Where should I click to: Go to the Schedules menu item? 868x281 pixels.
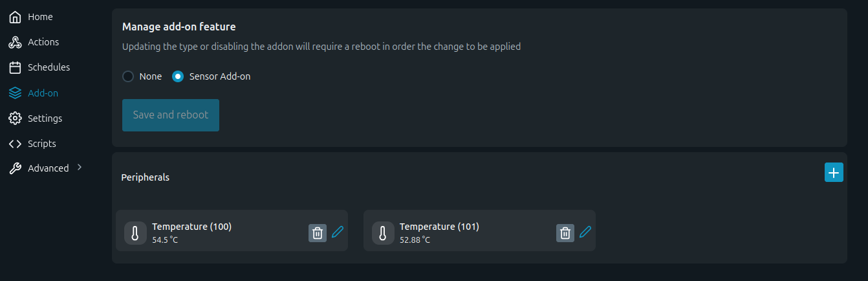[x=49, y=67]
